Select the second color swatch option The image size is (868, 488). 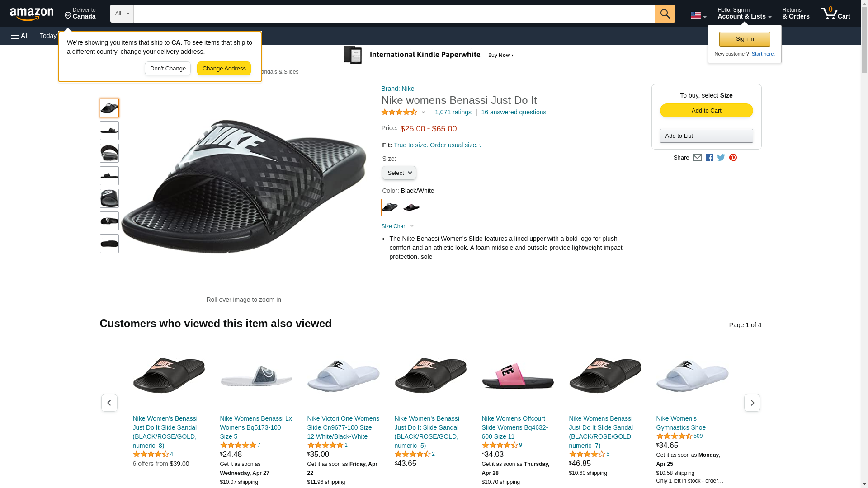tap(411, 207)
